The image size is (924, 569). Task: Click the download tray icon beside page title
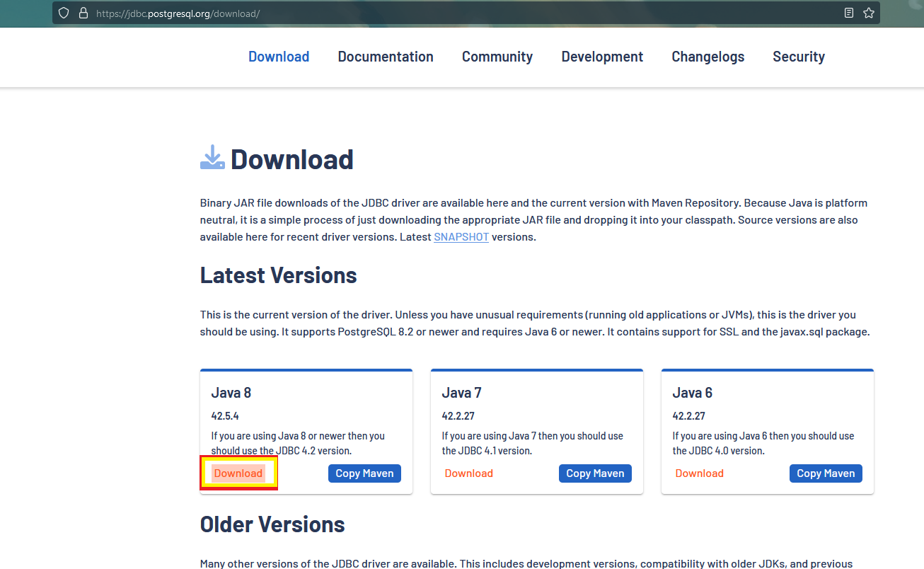tap(212, 158)
